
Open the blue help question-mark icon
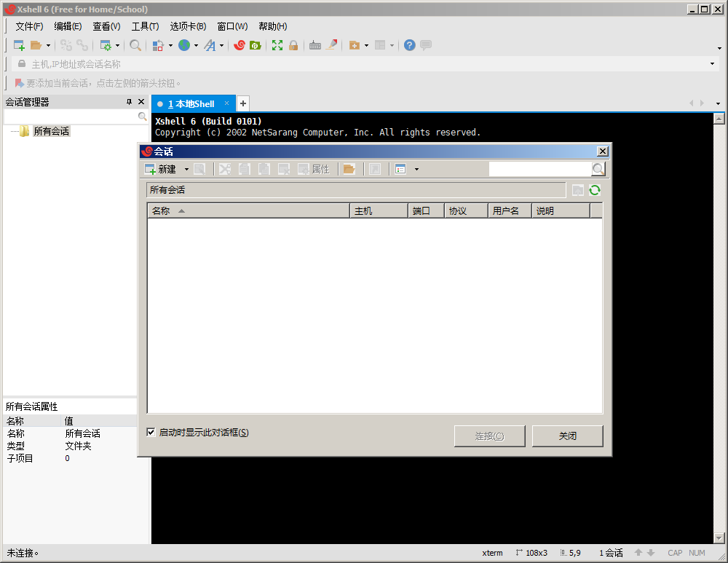click(x=409, y=45)
